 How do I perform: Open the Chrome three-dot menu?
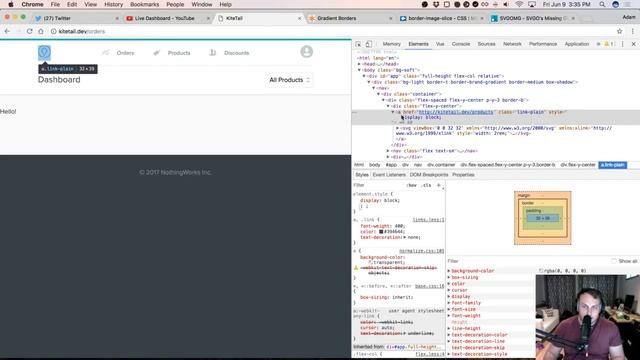tap(633, 31)
